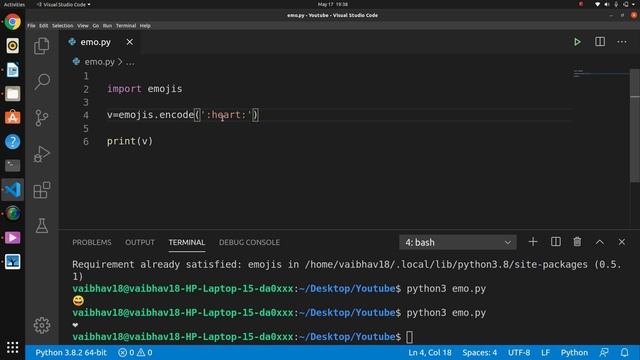The image size is (640, 360).
Task: Select the TERMINAL panel tab
Action: pos(187,242)
